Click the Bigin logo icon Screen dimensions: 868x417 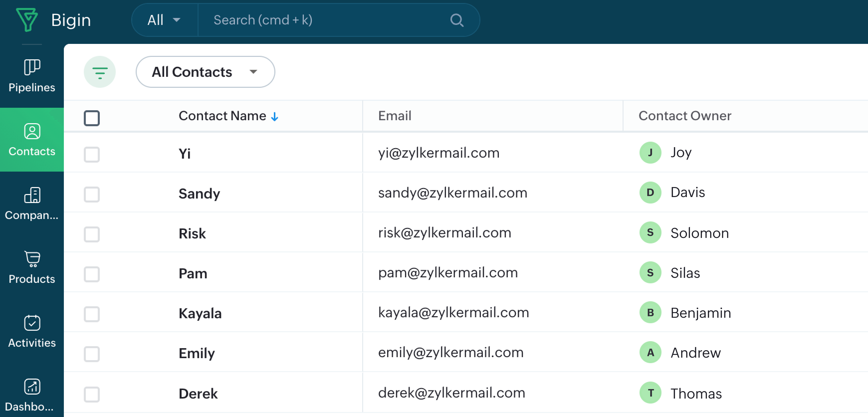27,20
